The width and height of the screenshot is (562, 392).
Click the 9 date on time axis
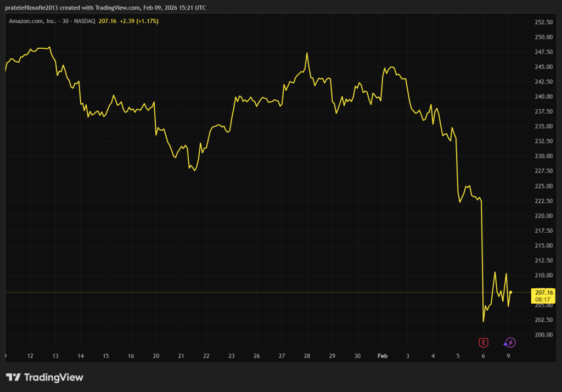point(508,356)
